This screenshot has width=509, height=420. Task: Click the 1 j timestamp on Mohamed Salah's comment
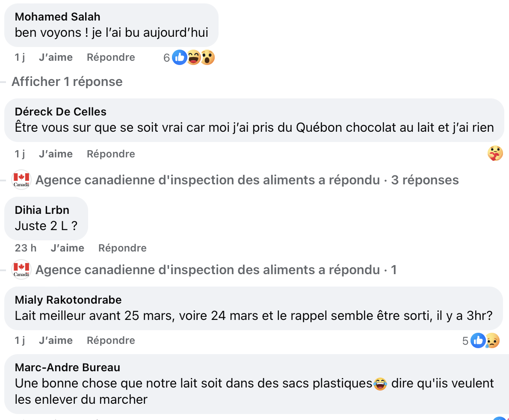(20, 57)
